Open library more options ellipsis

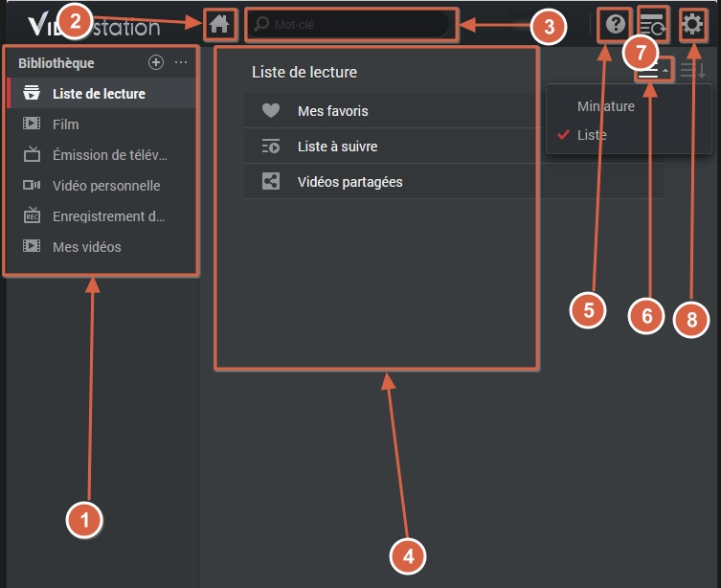point(181,62)
